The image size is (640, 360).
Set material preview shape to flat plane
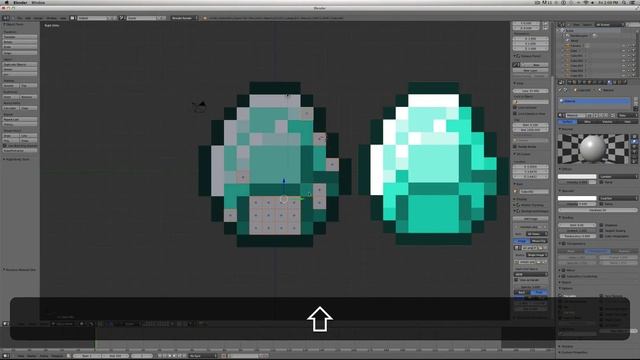tap(634, 137)
